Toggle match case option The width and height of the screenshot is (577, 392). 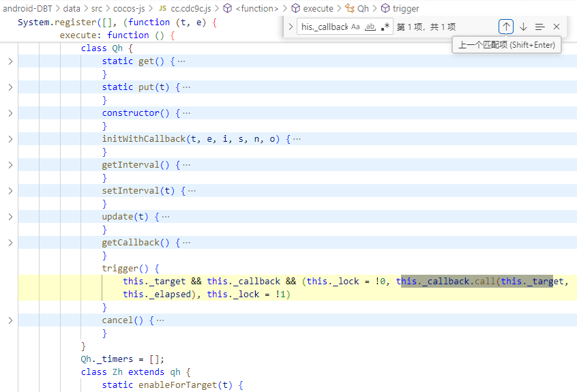(x=355, y=27)
